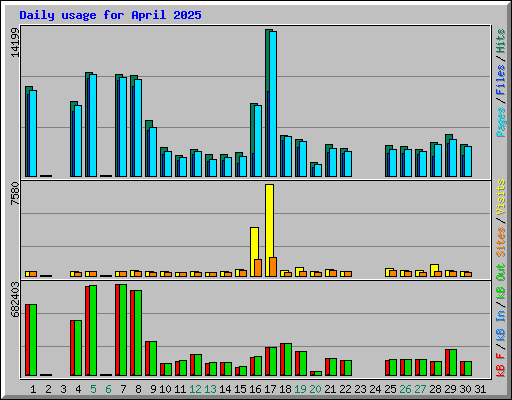512x400 pixels.
Task: Click the kB F / kB In / kB Out legend
Action: [x=501, y=320]
